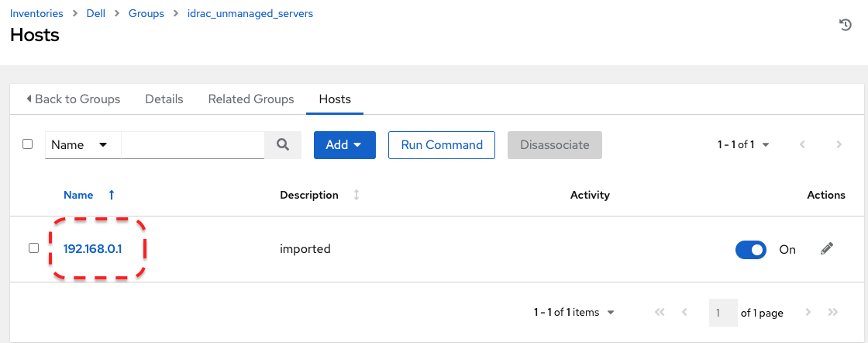The image size is (868, 343).
Task: Sort by Name ascending arrow
Action: [112, 195]
